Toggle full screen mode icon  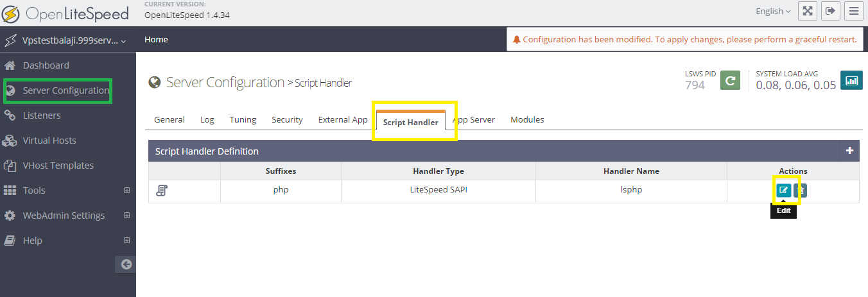click(807, 11)
